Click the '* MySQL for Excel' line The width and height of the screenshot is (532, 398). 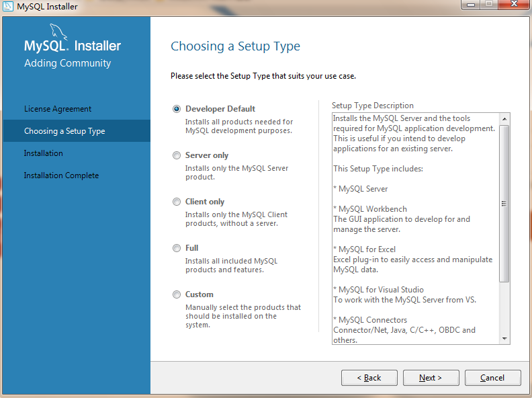tap(364, 249)
